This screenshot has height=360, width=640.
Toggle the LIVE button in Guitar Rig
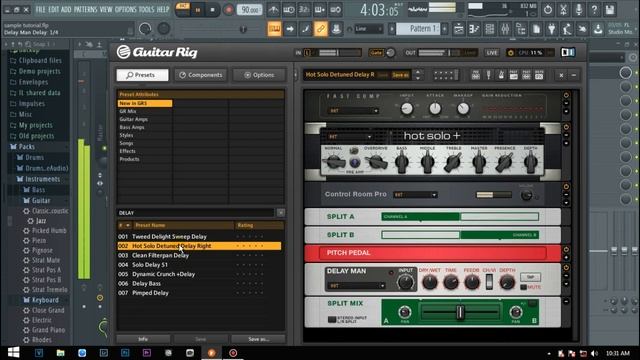[492, 53]
